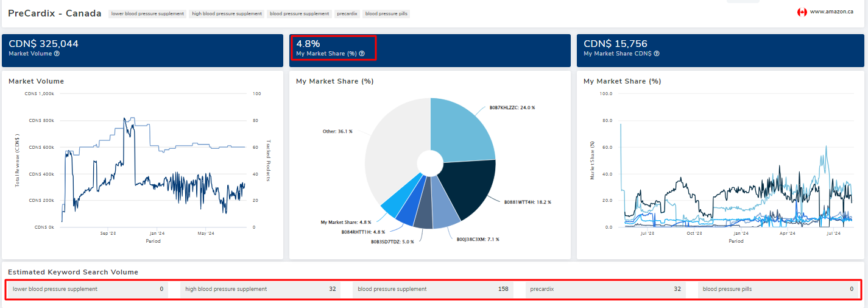
Task: Click the B0881WTT4H dark pie slice
Action: (x=469, y=189)
